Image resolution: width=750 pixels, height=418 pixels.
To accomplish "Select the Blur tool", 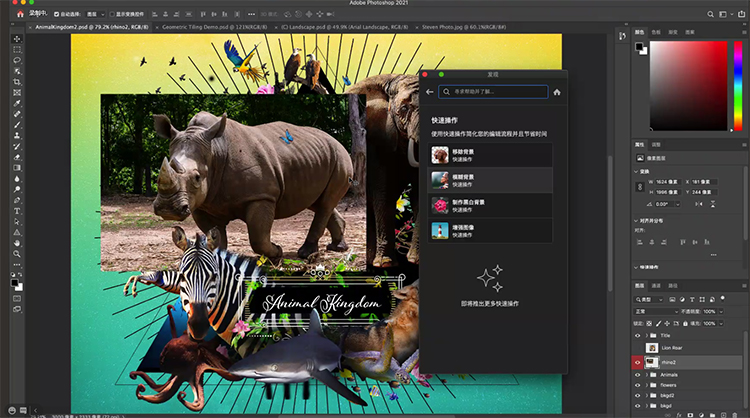I will tap(17, 178).
